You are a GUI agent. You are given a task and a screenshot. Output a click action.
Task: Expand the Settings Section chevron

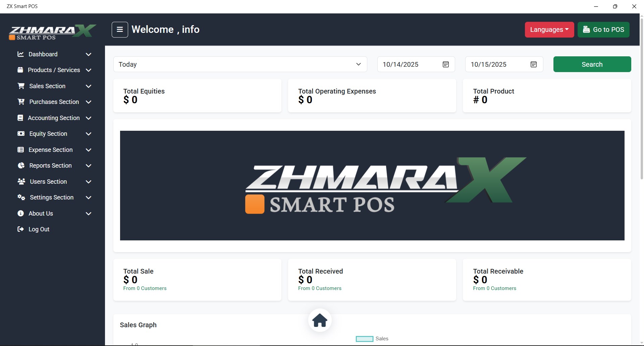[89, 197]
